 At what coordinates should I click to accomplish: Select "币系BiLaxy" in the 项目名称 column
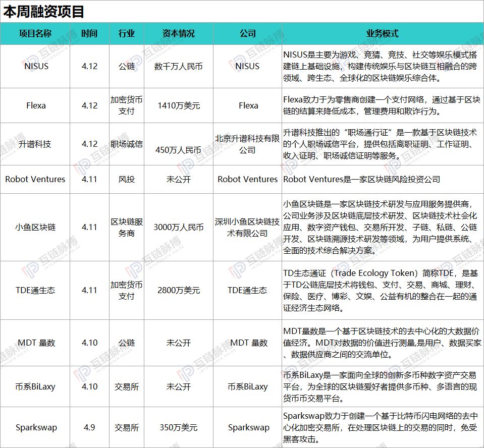pos(35,386)
